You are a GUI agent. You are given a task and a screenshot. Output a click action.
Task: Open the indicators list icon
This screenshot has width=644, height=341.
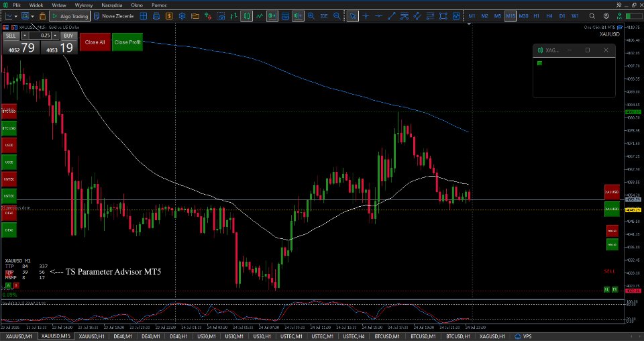coord(456,16)
